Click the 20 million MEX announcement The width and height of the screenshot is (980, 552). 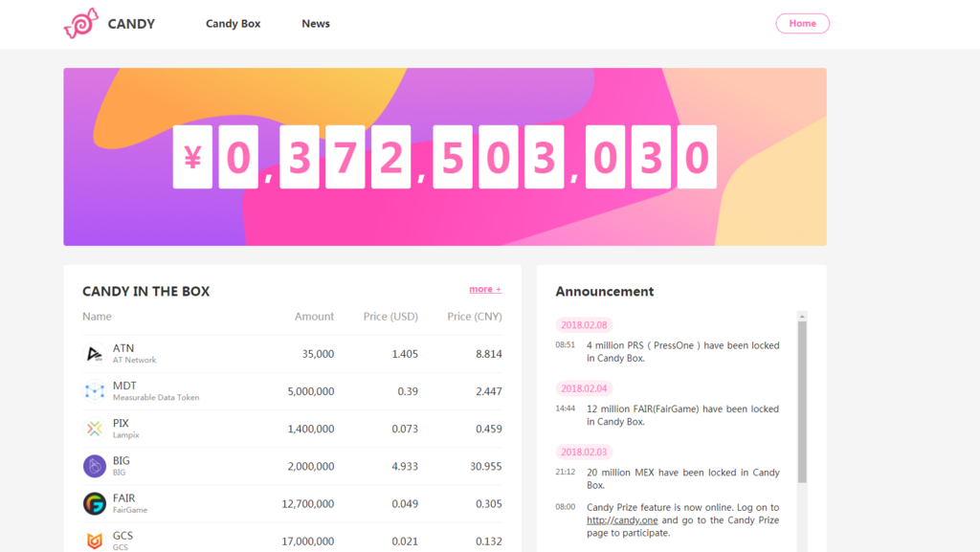pos(682,479)
